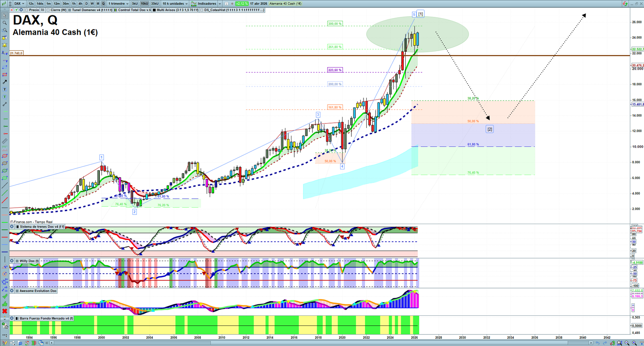Close the Awesome Evolution Doc panel
Screen dimensions: 644x346
coord(12,291)
